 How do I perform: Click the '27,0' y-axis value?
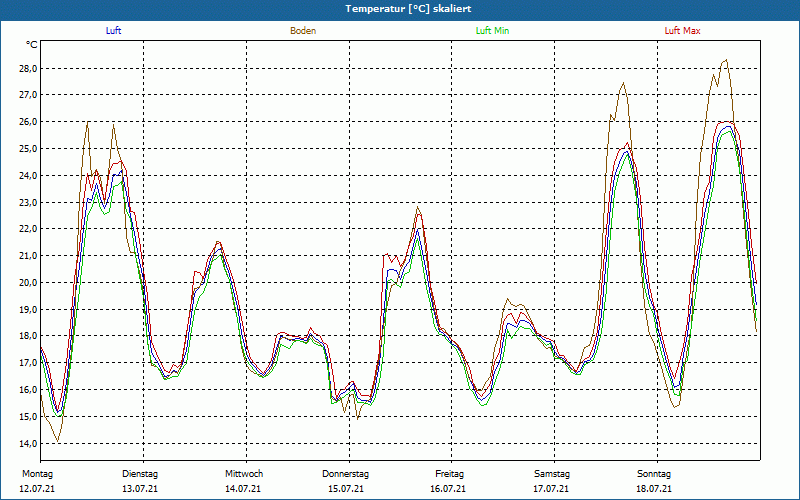tap(28, 95)
